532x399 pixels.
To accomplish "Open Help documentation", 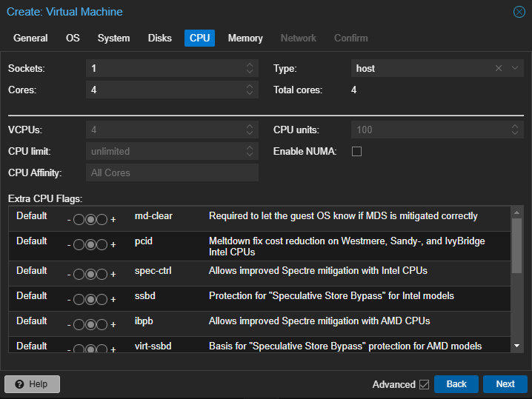I will (32, 384).
